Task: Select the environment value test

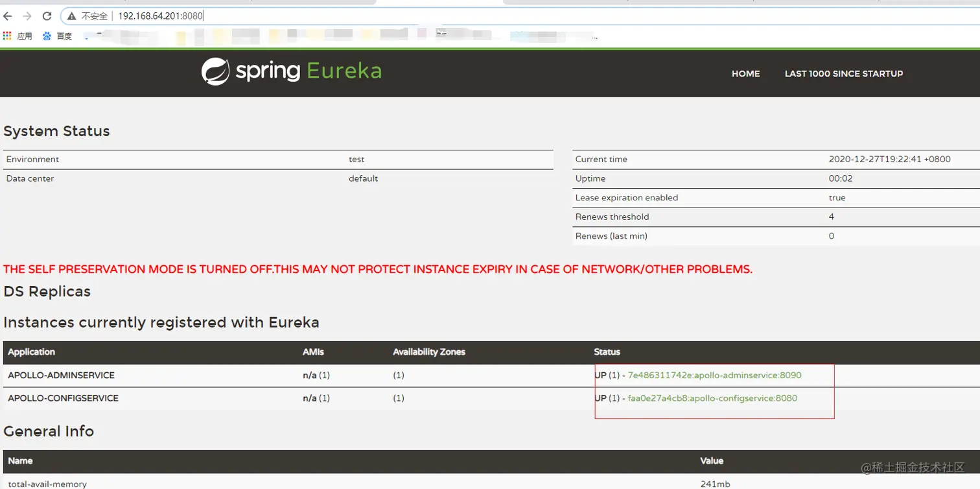Action: click(x=356, y=160)
